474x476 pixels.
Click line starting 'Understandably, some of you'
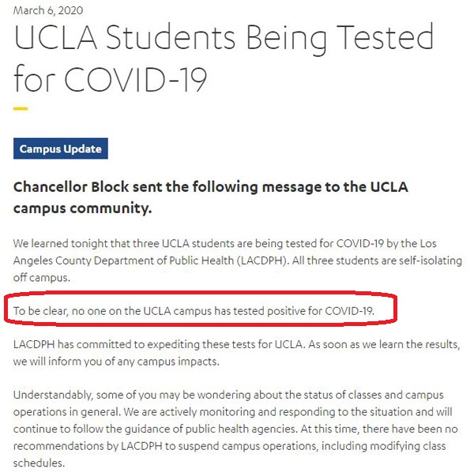point(228,395)
